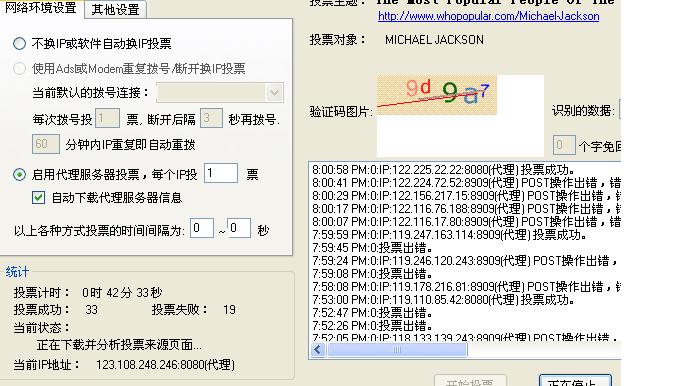Switch to the 网络环境设置 tab

tap(41, 8)
